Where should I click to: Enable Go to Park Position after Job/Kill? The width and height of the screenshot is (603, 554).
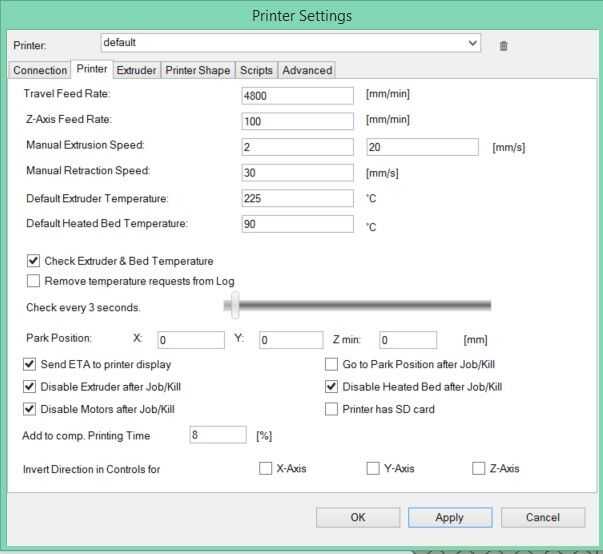(332, 364)
